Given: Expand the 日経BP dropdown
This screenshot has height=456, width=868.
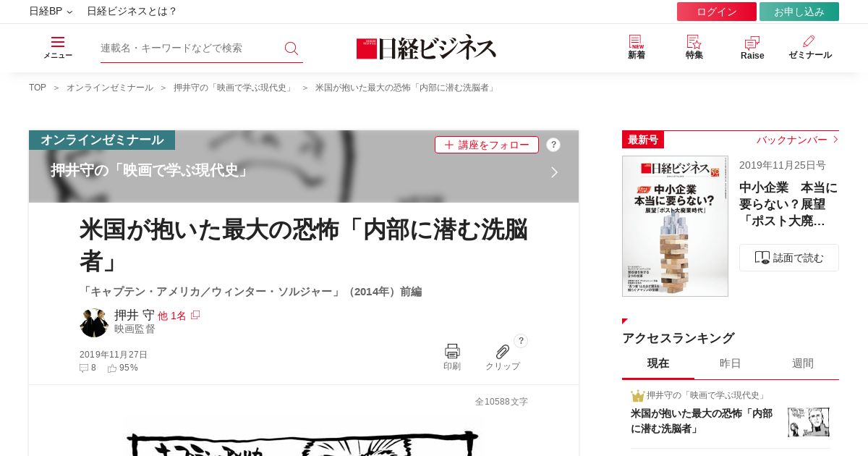Looking at the screenshot, I should click(x=51, y=12).
